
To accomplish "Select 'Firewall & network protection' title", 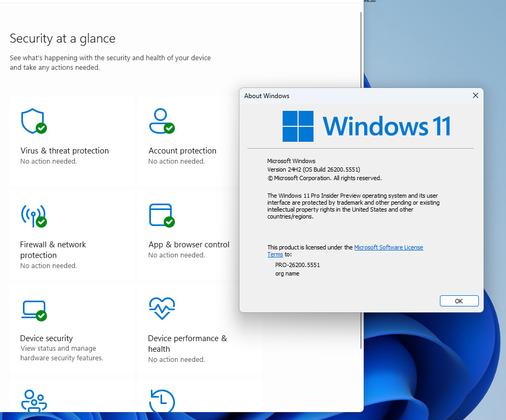I will 53,249.
